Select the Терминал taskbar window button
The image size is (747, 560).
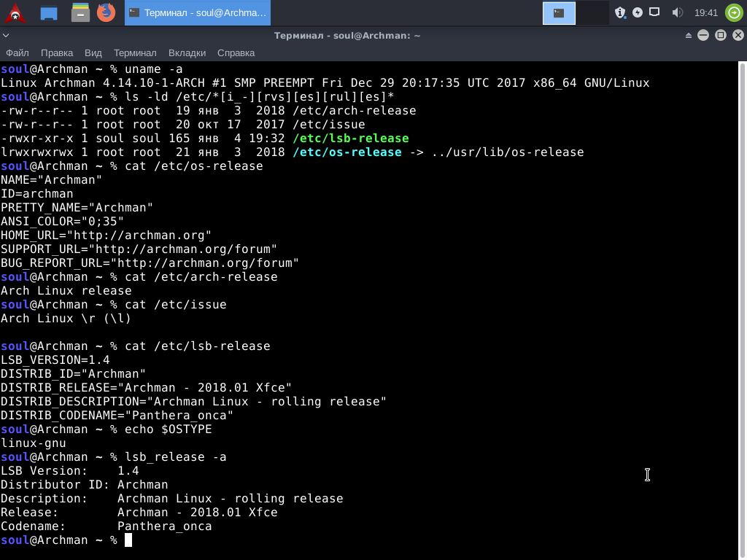coord(198,13)
